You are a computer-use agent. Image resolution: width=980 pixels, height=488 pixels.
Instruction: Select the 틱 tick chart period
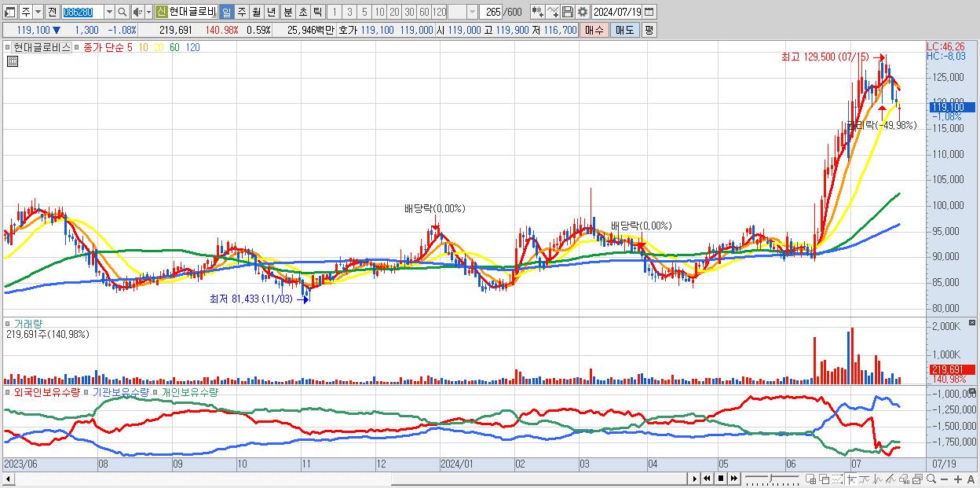point(317,13)
